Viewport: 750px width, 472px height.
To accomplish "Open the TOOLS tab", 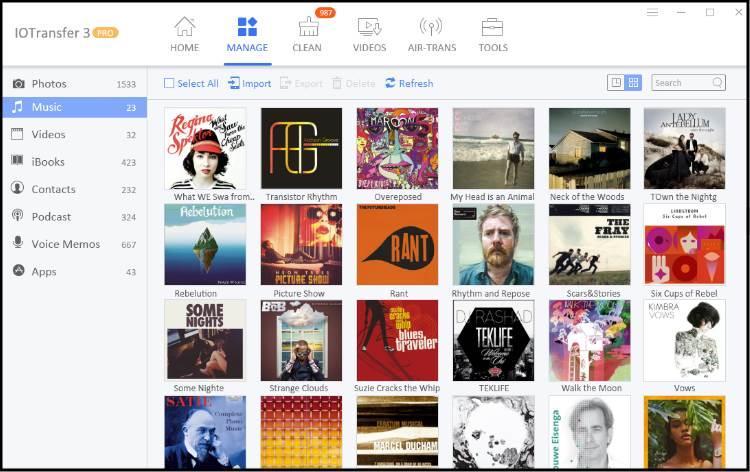I will point(493,35).
